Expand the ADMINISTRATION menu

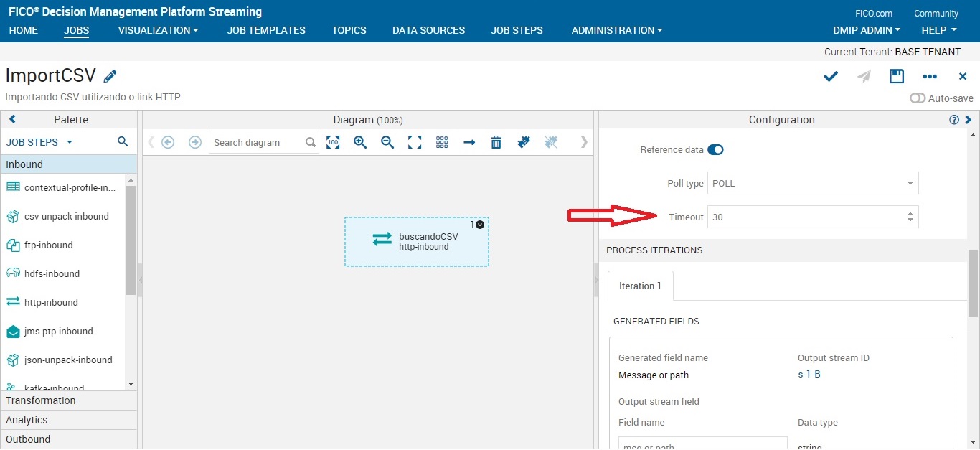pyautogui.click(x=616, y=30)
